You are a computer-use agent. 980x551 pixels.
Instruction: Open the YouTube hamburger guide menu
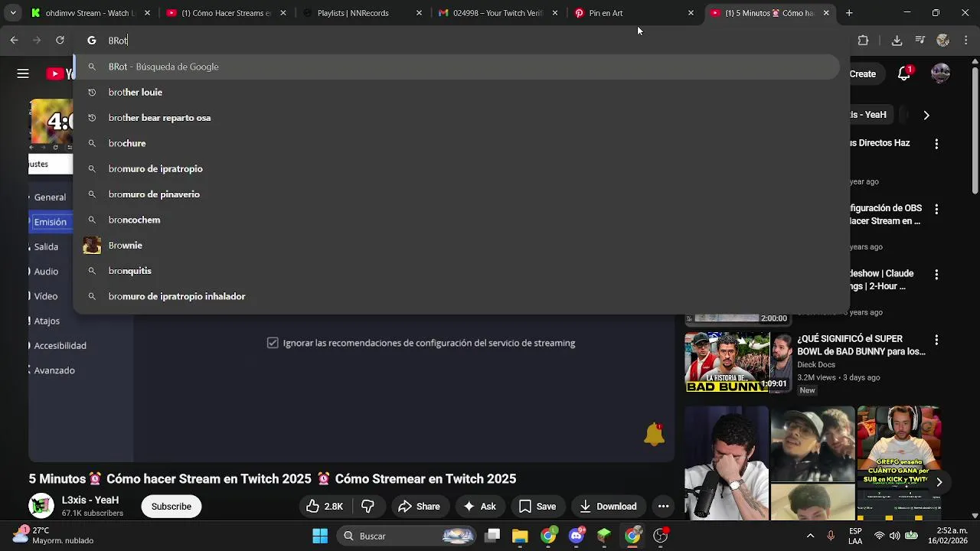23,73
